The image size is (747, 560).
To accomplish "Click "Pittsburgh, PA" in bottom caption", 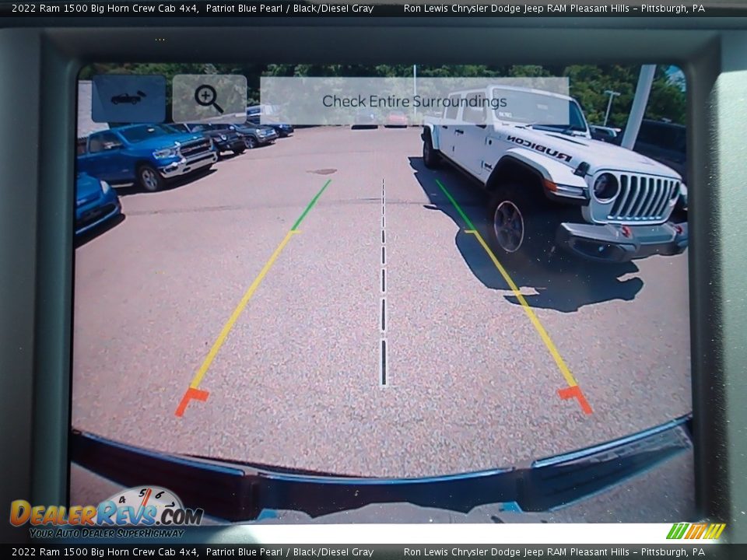I will pyautogui.click(x=672, y=552).
